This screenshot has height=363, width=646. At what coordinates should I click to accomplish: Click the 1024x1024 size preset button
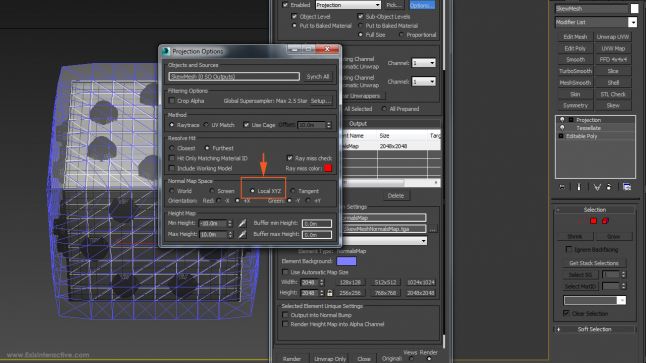pyautogui.click(x=421, y=282)
